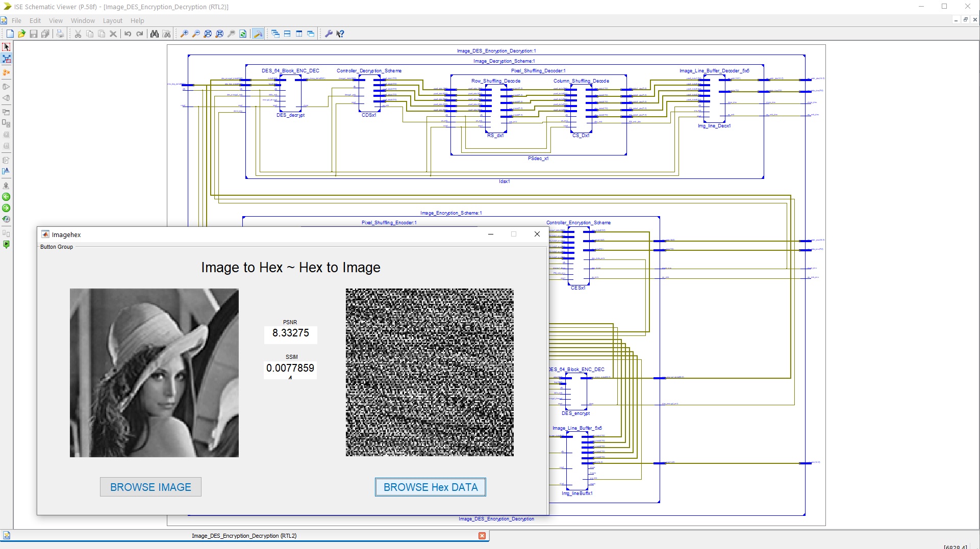Click the RS_dx1 row shuffling block
Screen dimensions: 980x549
(x=496, y=109)
